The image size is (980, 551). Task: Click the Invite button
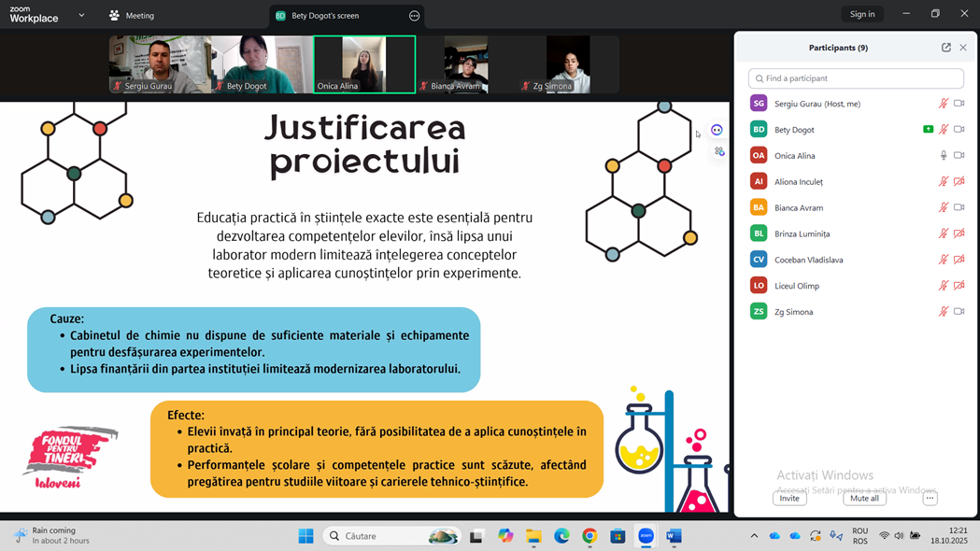pos(789,499)
